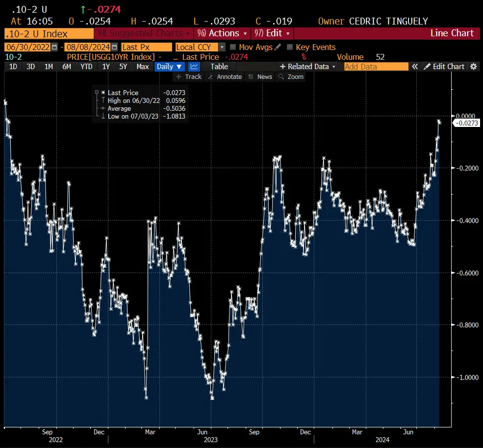Open end date calendar picker
The image size is (483, 448).
[x=114, y=47]
